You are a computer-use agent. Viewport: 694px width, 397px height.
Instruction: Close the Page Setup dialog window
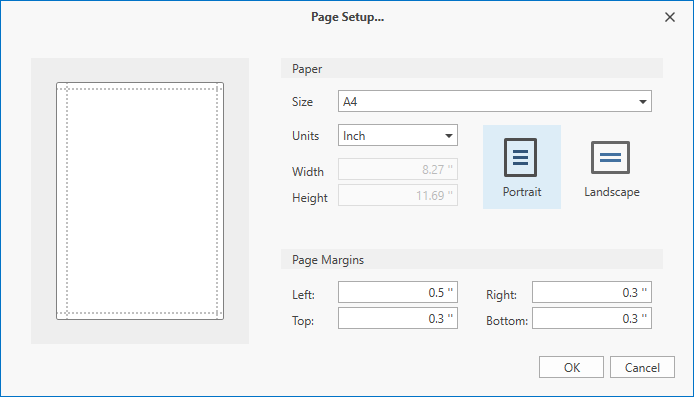[670, 17]
